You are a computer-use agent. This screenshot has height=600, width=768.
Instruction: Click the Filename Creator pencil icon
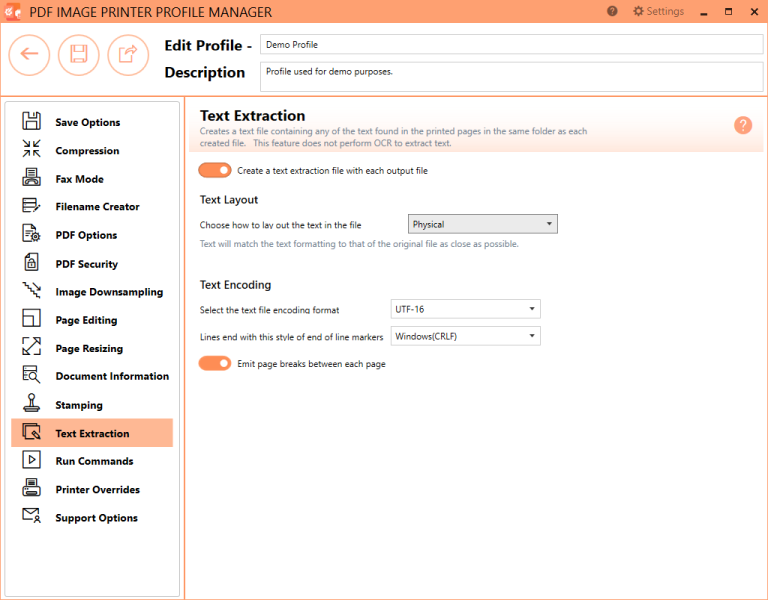pyautogui.click(x=31, y=205)
